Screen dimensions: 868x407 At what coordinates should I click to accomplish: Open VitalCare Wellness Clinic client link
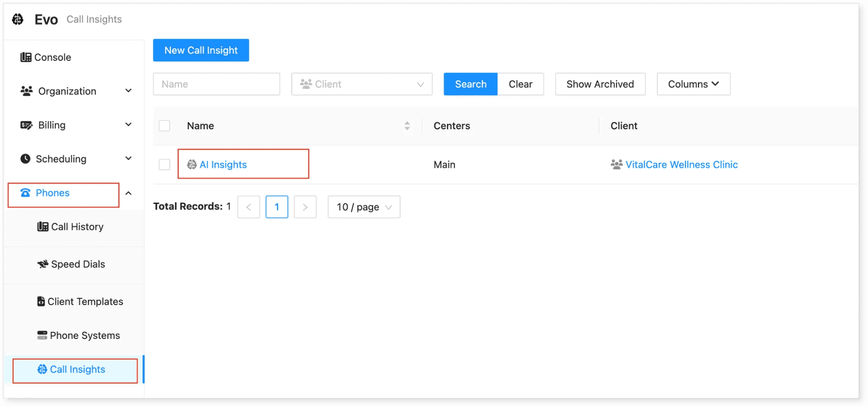click(x=681, y=165)
